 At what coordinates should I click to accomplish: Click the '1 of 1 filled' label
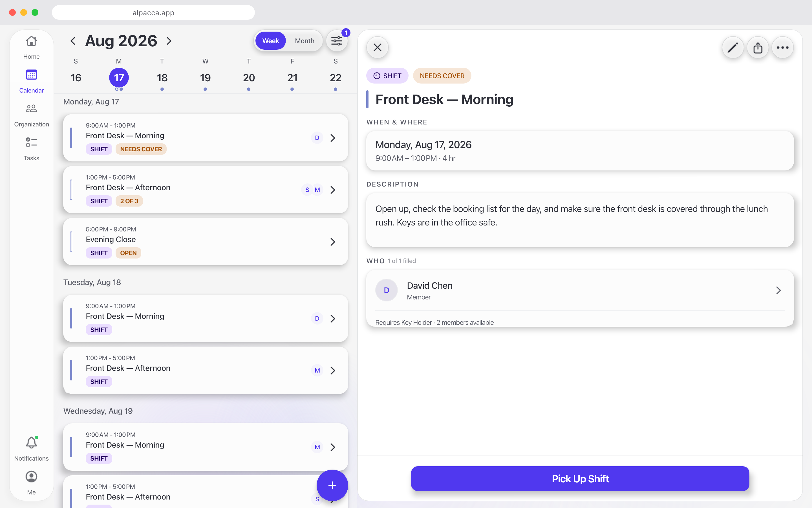[402, 261]
